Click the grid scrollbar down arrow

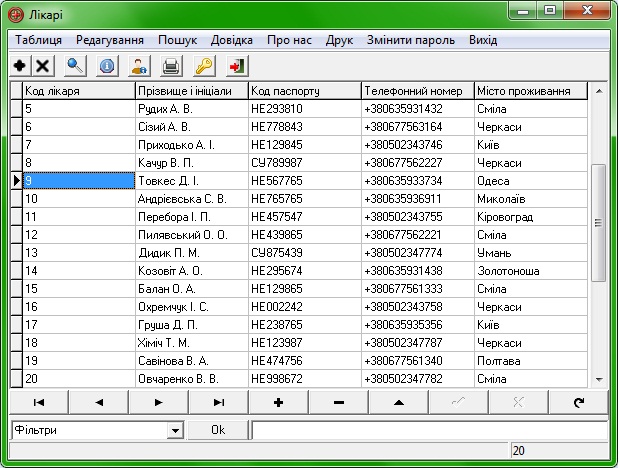(x=599, y=379)
